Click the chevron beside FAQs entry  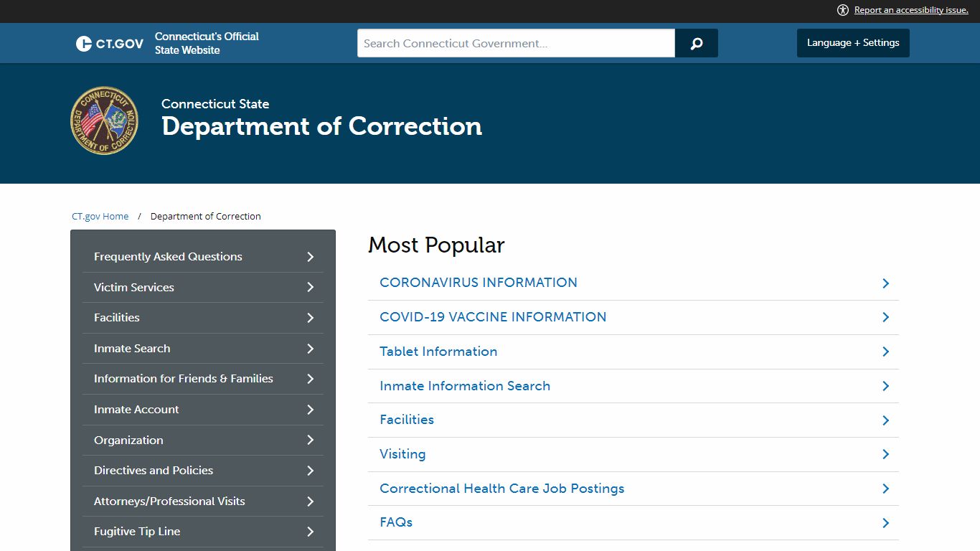click(885, 523)
